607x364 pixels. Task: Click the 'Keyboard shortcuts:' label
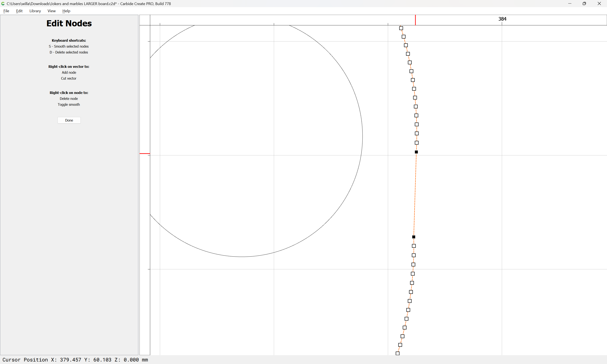69,40
